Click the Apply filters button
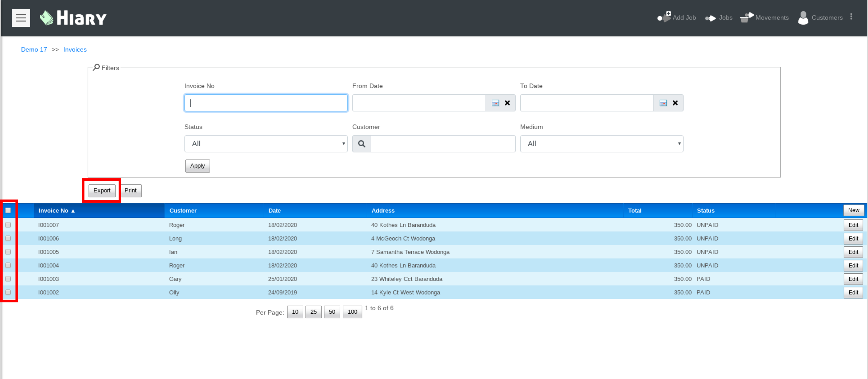The width and height of the screenshot is (868, 379). coord(197,166)
